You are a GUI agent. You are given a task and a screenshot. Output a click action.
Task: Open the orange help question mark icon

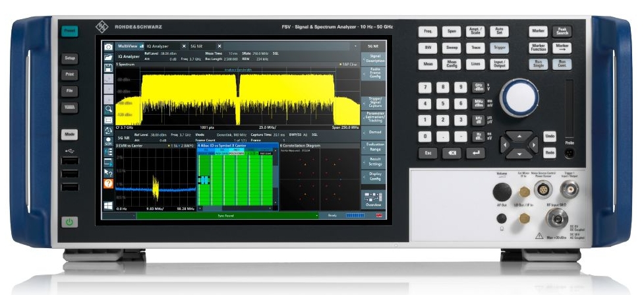click(x=109, y=184)
